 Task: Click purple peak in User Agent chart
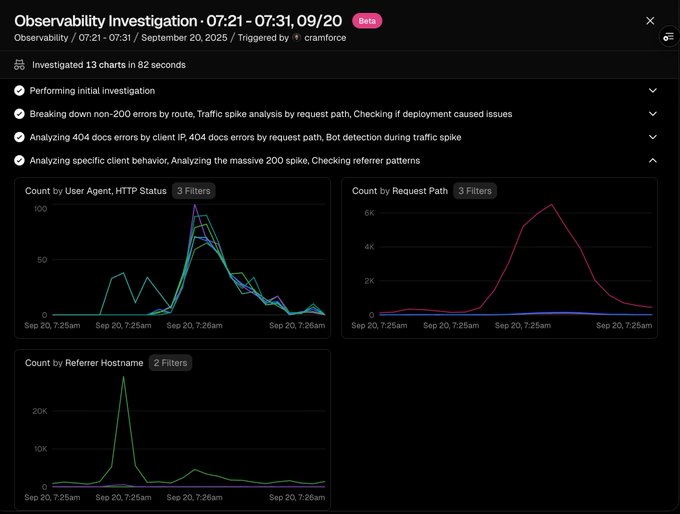195,205
